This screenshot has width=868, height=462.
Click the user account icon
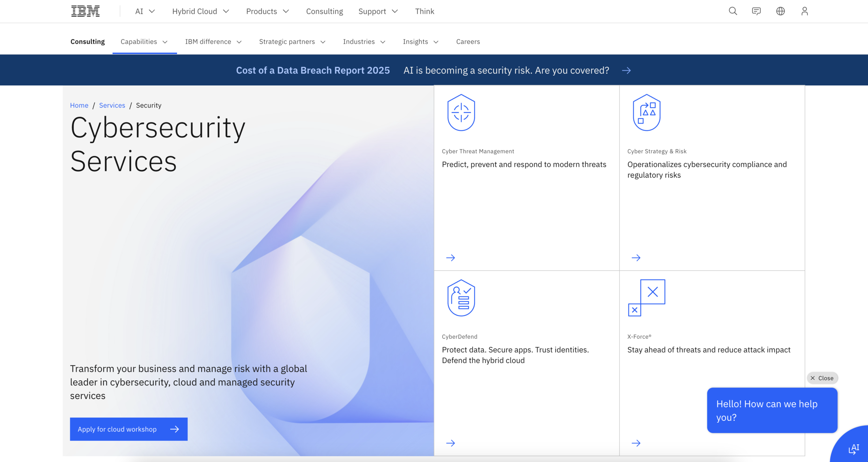804,11
